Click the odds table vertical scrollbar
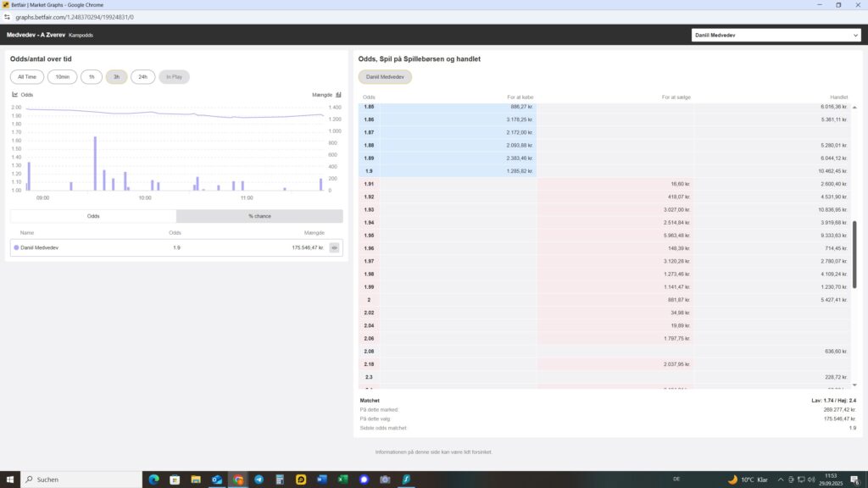This screenshot has height=488, width=868. 854,254
